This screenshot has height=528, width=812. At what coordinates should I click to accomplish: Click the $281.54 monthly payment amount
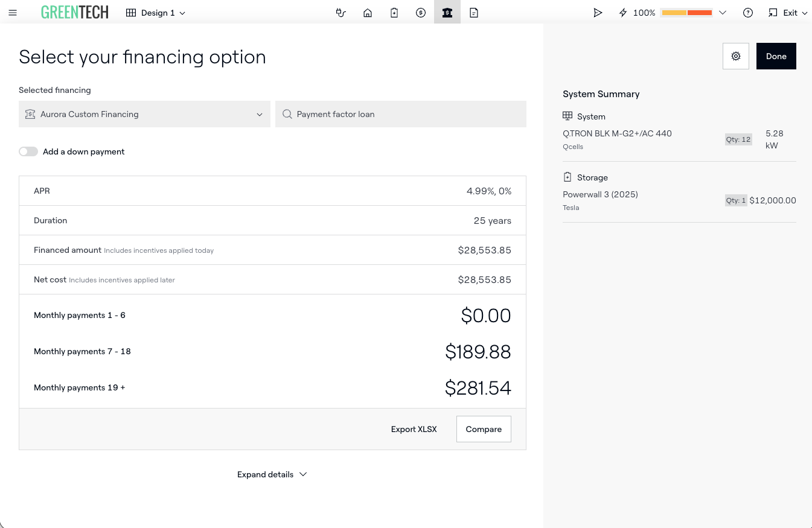point(478,388)
